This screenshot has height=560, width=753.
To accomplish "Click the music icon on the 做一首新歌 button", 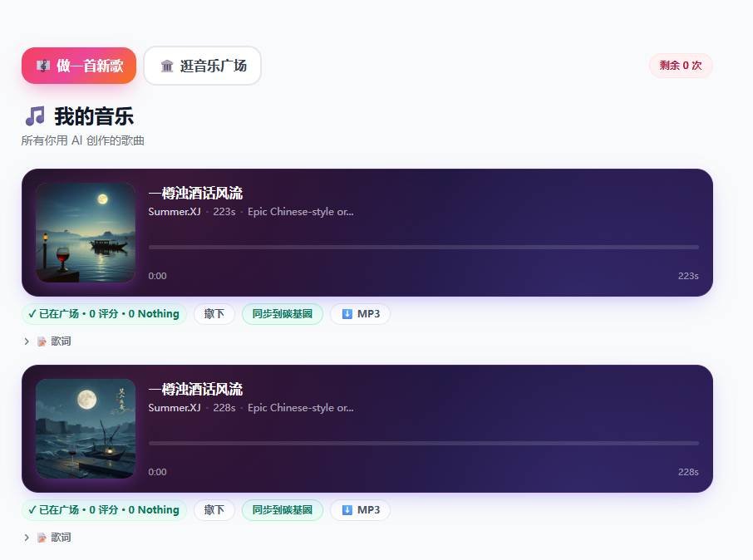I will pyautogui.click(x=43, y=66).
